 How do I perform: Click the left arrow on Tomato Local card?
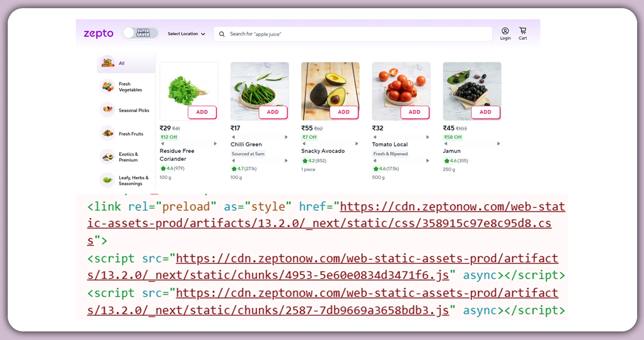374,137
